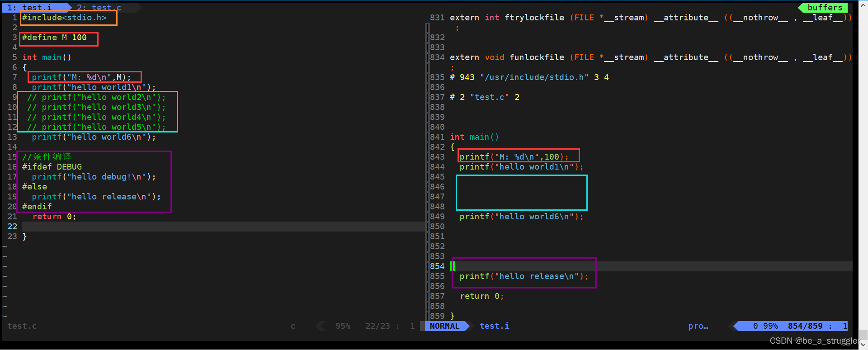Click opening brace on line 842

point(452,147)
